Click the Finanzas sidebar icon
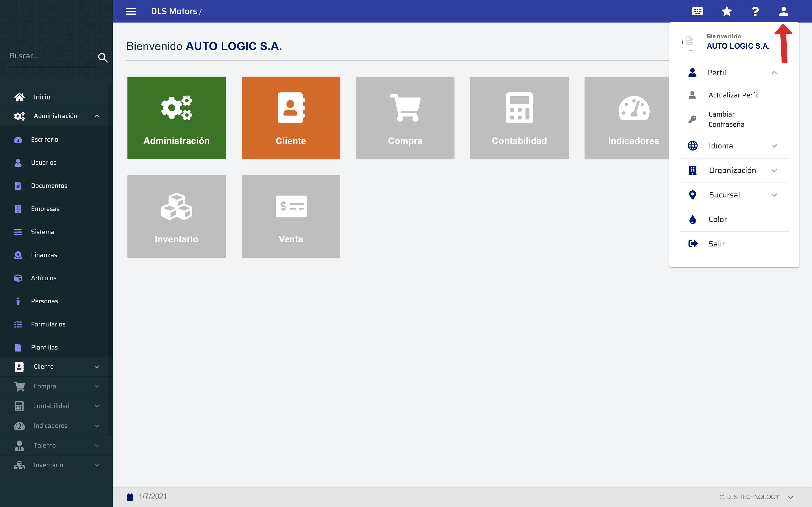 pyautogui.click(x=18, y=255)
